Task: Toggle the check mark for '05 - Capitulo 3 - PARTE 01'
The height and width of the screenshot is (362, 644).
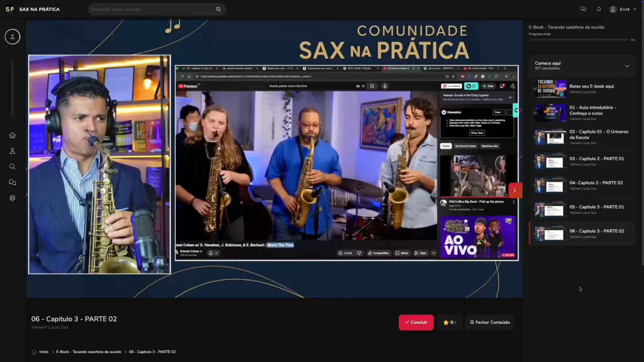Action: pyautogui.click(x=535, y=210)
